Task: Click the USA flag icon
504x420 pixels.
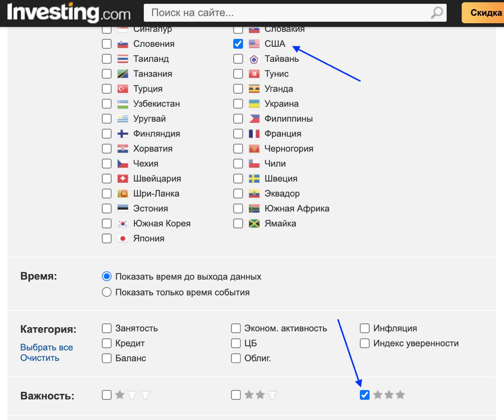Action: (x=254, y=44)
